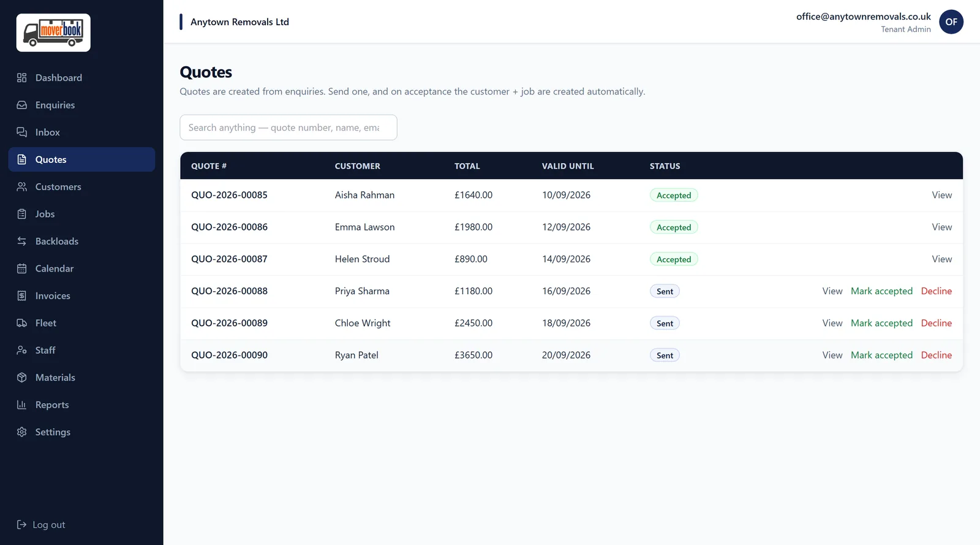
Task: Click the Settings gear icon
Action: tap(22, 432)
